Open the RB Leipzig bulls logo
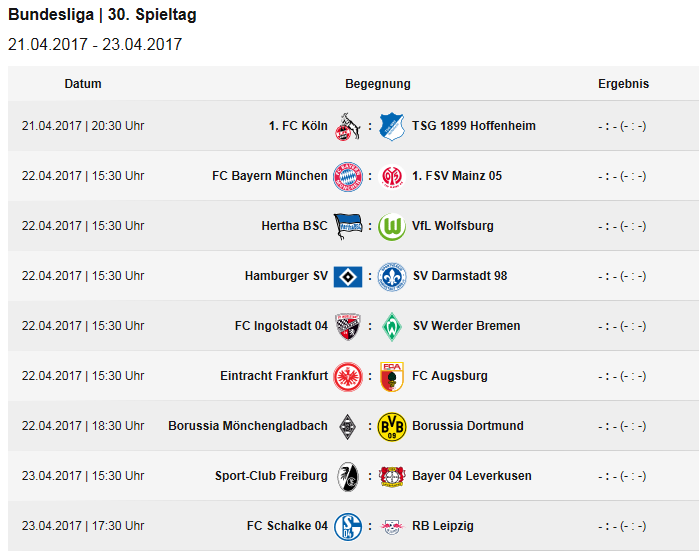The width and height of the screenshot is (699, 552). click(x=392, y=527)
